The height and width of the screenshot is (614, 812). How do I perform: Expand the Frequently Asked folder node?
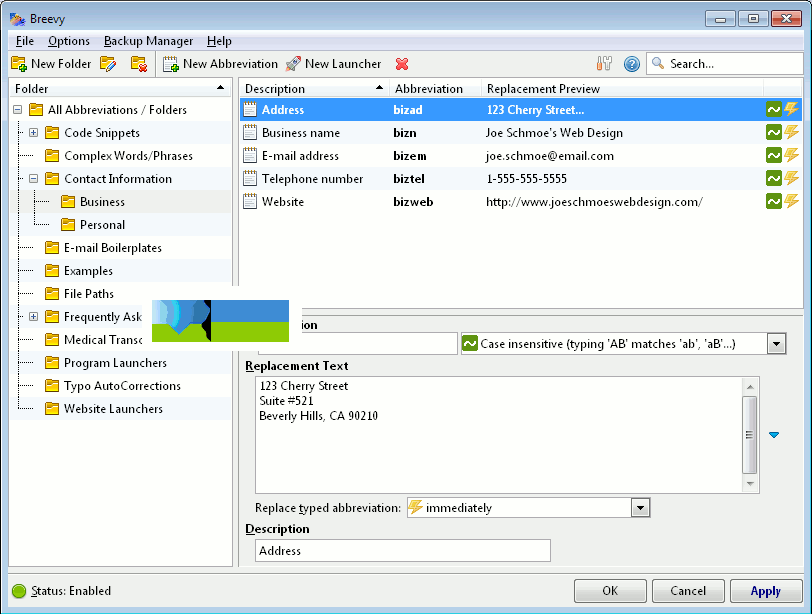33,316
